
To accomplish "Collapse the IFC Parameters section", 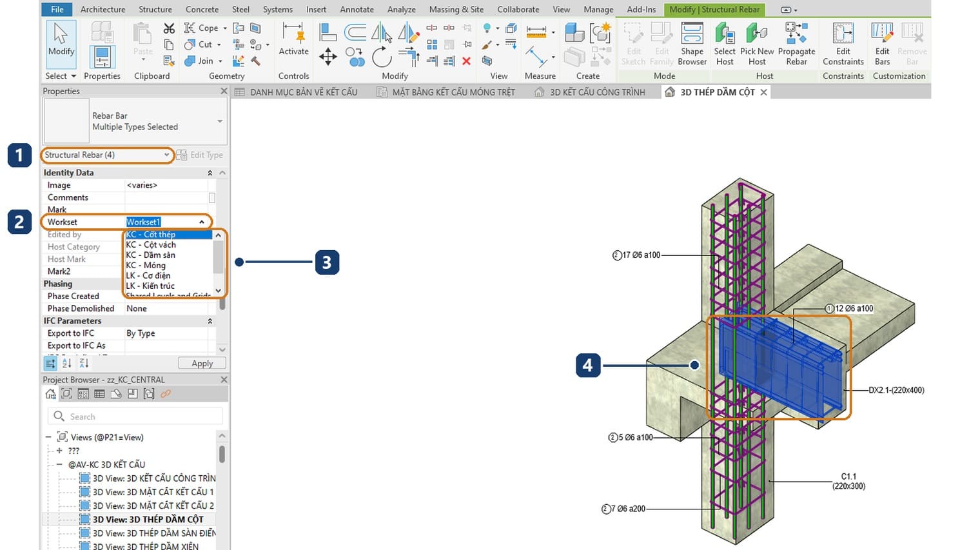I will click(210, 320).
